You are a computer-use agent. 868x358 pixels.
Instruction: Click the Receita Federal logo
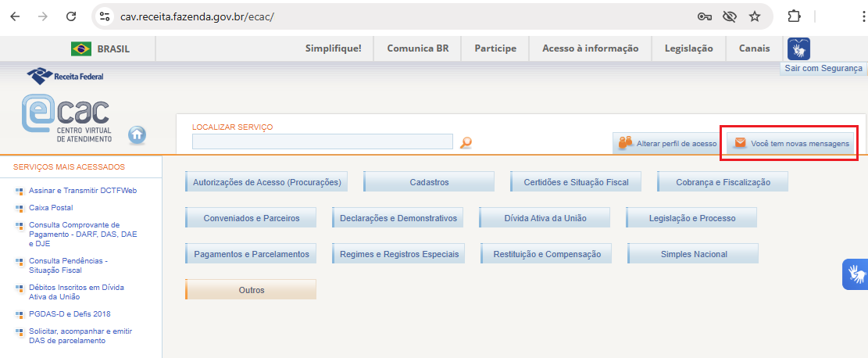[65, 76]
